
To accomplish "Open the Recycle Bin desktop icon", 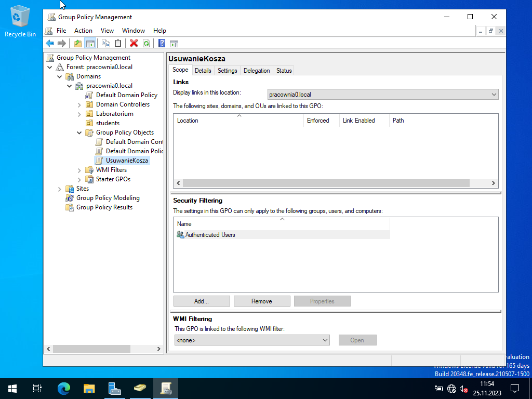I will coord(20,21).
